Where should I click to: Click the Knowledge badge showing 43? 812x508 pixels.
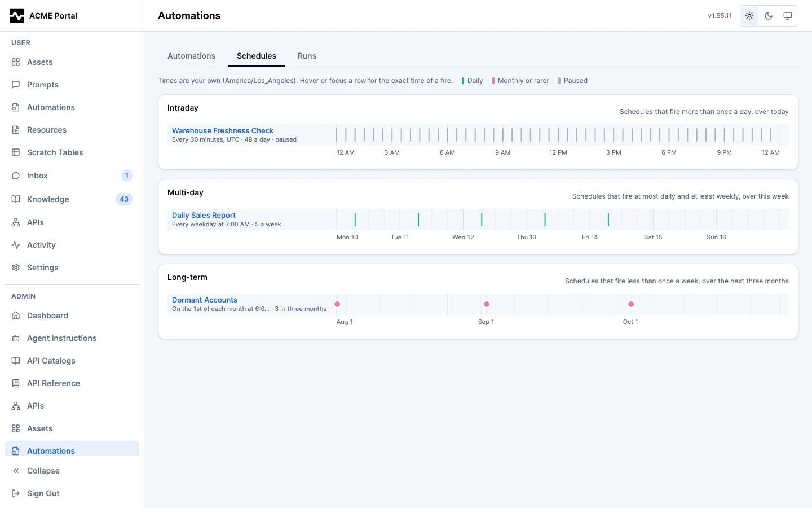124,199
